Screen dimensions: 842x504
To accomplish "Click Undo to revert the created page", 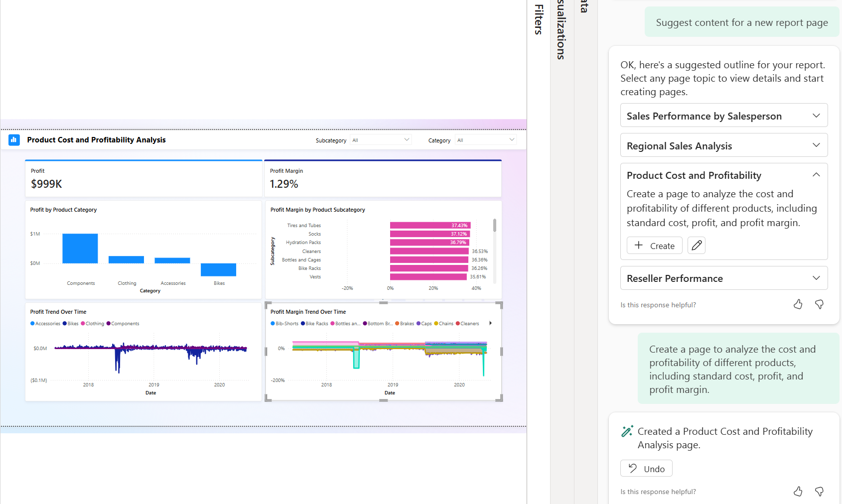I will [646, 469].
